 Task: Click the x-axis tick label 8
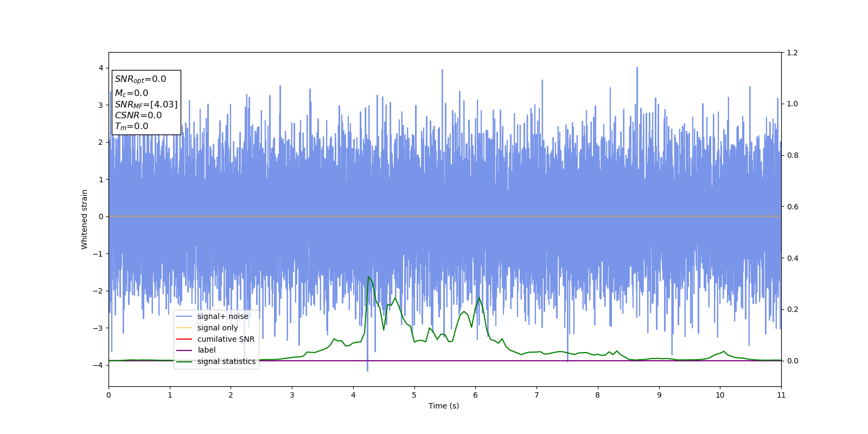pos(598,395)
